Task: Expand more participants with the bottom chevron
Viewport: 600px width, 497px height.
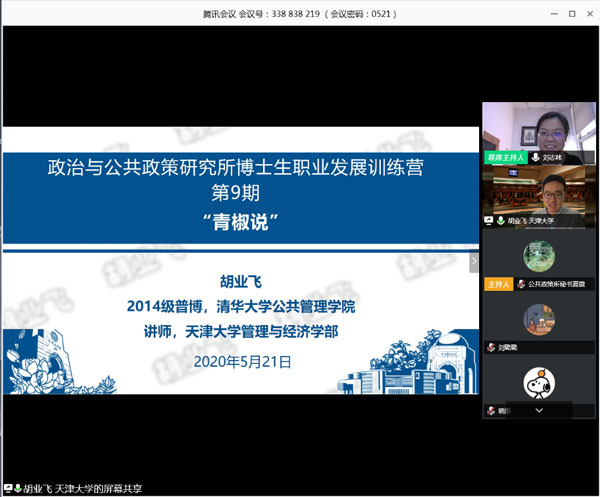Action: tap(539, 410)
